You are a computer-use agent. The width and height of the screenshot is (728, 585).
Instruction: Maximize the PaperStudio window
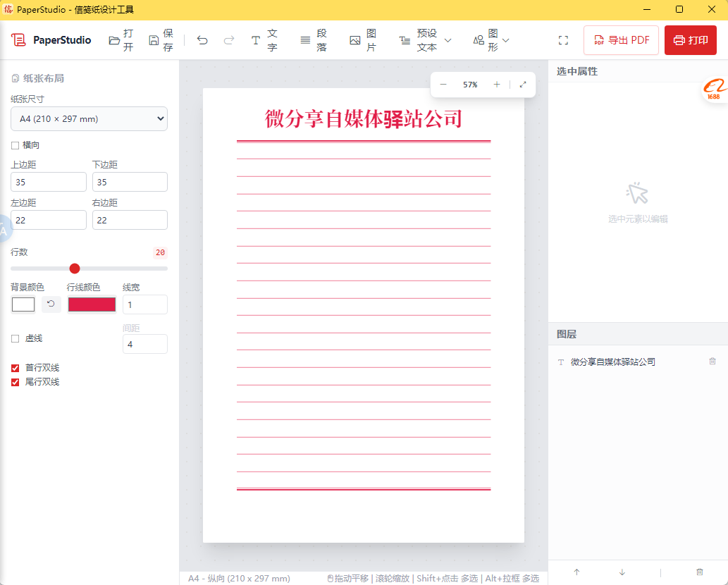click(x=679, y=9)
